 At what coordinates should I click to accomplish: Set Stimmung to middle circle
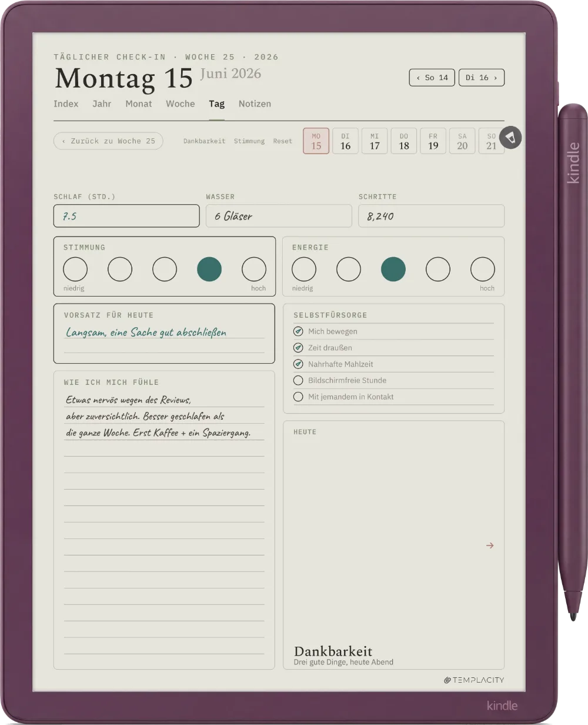click(165, 269)
